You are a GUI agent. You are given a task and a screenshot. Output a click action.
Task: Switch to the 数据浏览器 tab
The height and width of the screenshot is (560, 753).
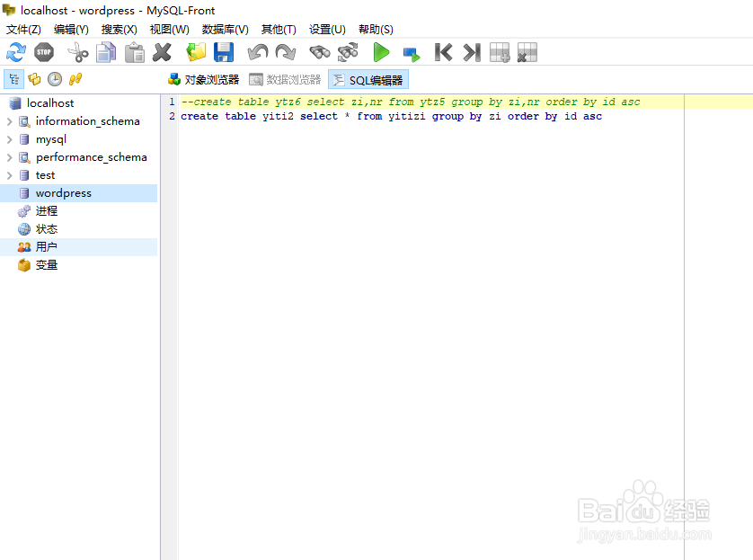285,80
